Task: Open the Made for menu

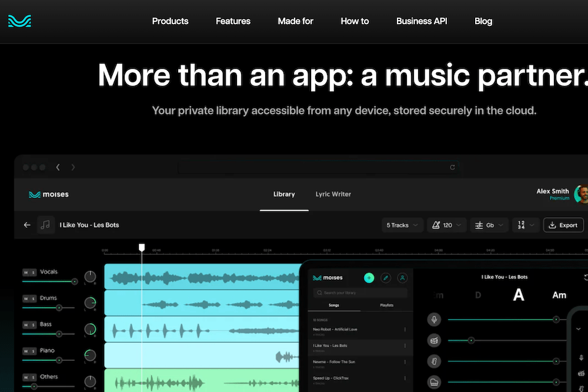Action: [296, 21]
